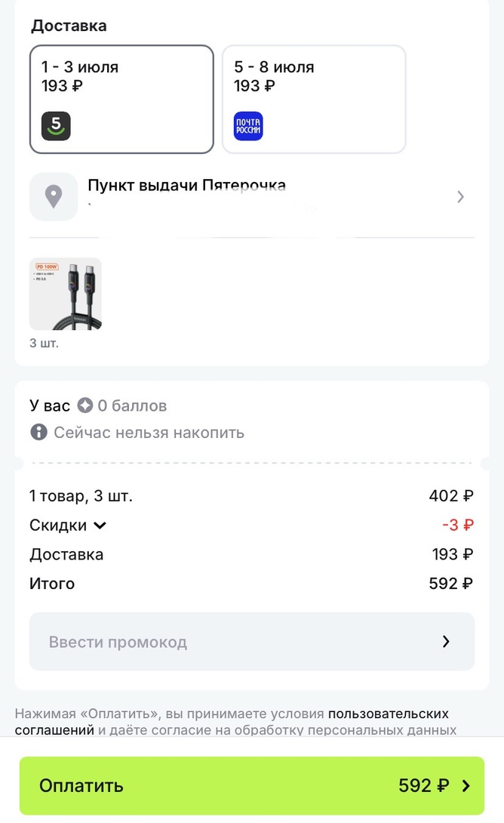Click the Ввести промокод input field
The image size is (504, 823).
pyautogui.click(x=226, y=642)
